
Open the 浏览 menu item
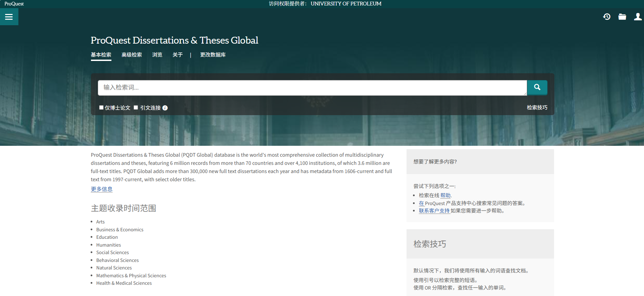157,55
